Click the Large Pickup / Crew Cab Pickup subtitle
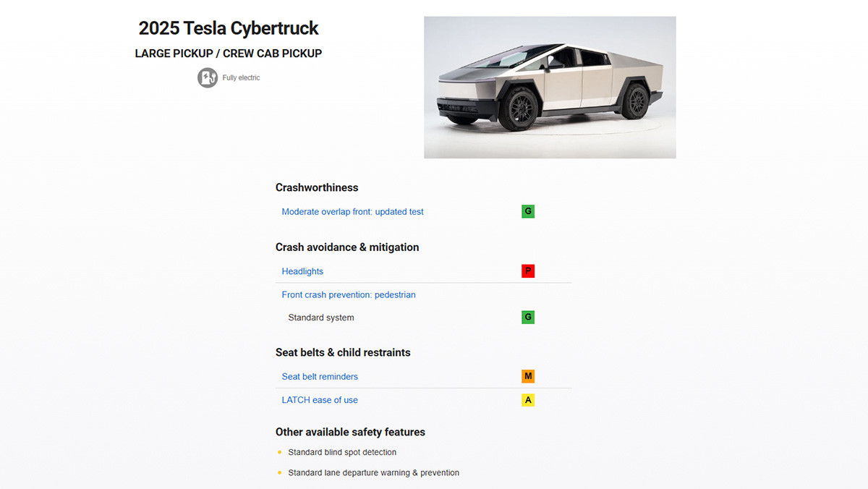 click(x=229, y=54)
